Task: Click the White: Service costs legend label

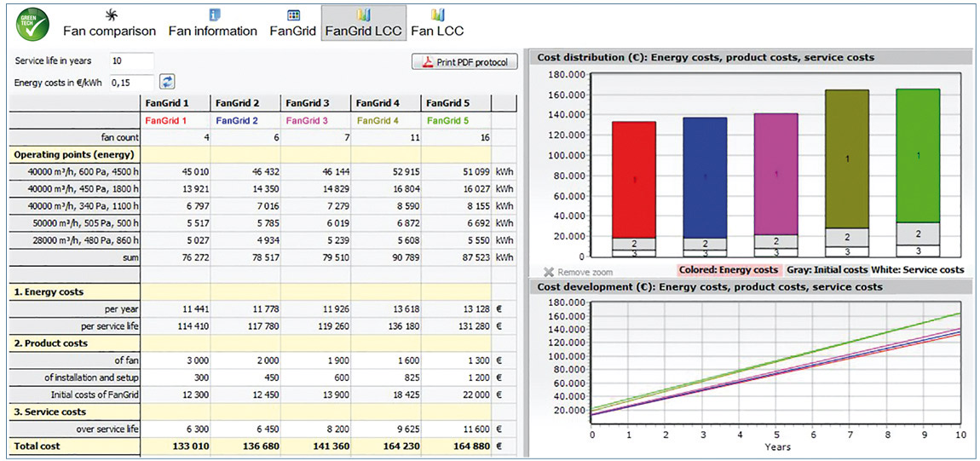Action: [919, 270]
